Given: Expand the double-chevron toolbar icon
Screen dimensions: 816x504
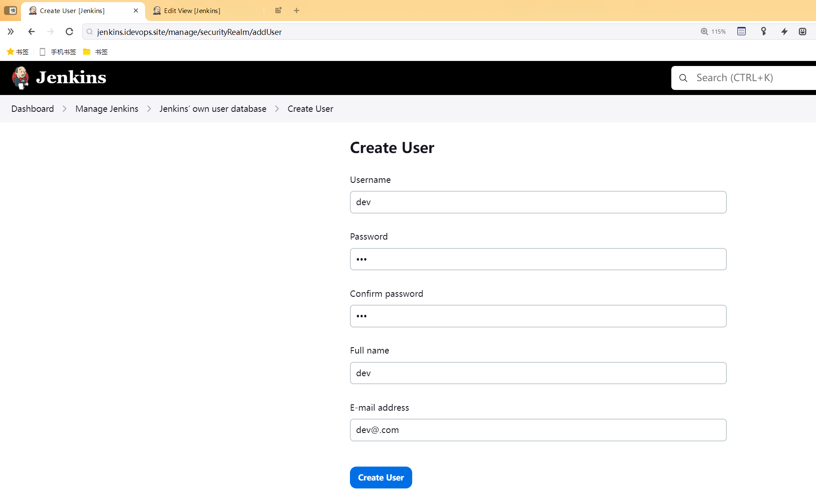Looking at the screenshot, I should [11, 32].
